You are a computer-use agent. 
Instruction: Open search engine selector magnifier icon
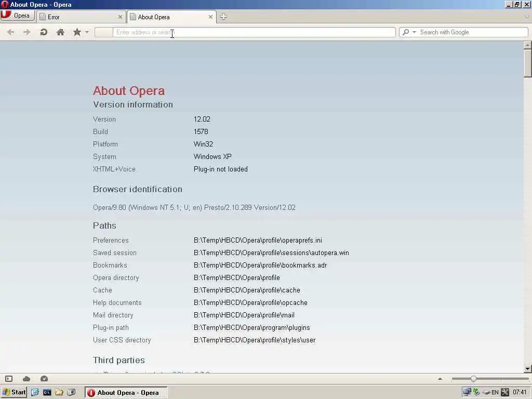[406, 32]
